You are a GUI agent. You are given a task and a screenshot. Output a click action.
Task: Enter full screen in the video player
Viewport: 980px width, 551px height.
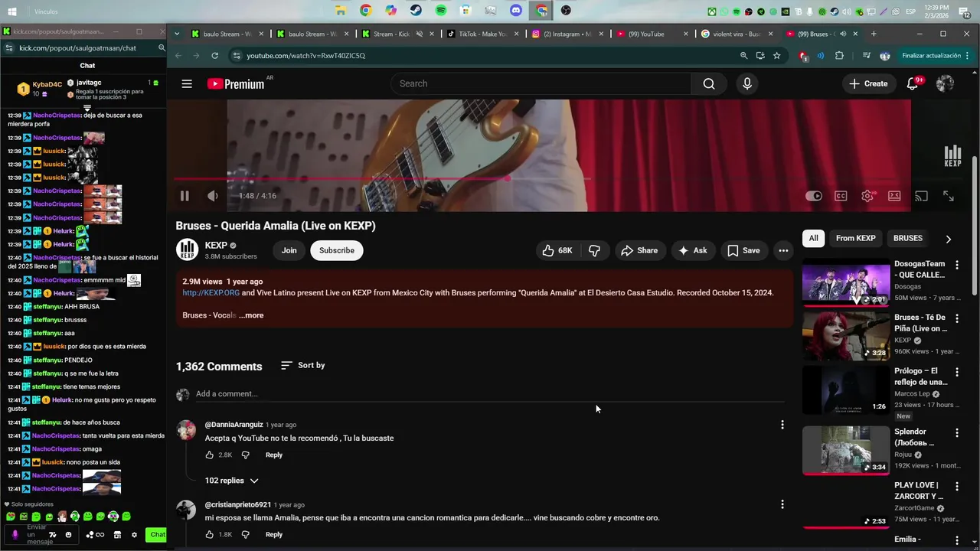(x=949, y=196)
